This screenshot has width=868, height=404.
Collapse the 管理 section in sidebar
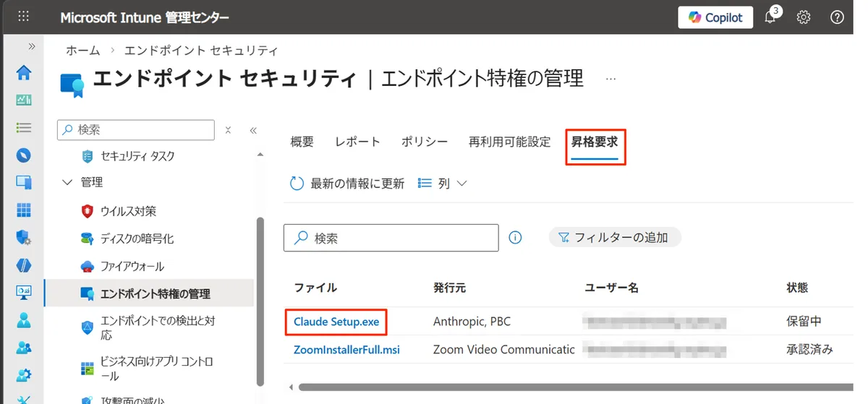tap(68, 182)
